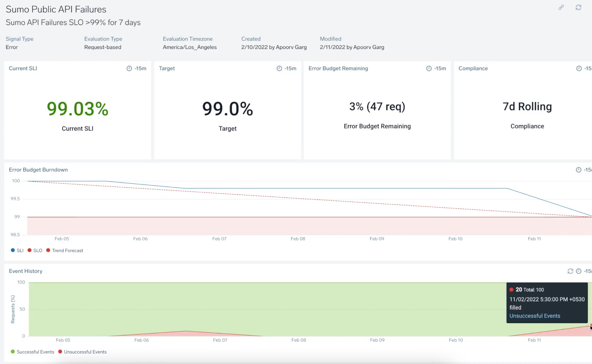The height and width of the screenshot is (364, 592).
Task: Select the Current SLI panel title
Action: point(23,68)
